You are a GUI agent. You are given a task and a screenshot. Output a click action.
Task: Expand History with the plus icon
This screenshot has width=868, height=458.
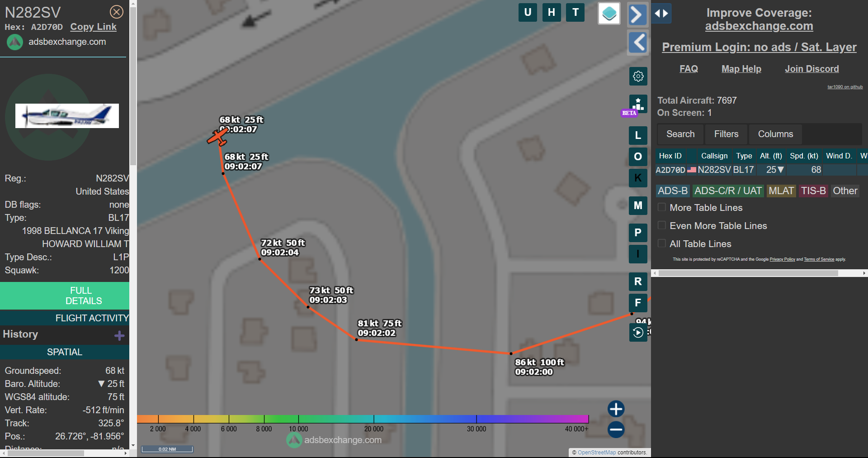(x=119, y=335)
